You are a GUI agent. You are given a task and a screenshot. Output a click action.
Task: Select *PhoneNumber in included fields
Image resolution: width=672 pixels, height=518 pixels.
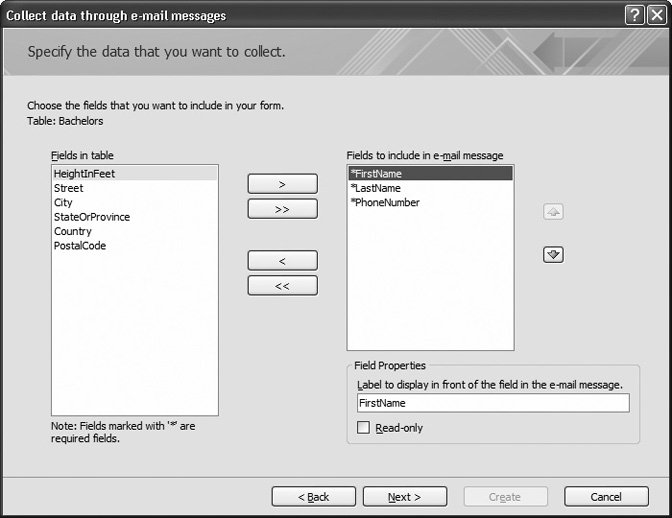384,202
